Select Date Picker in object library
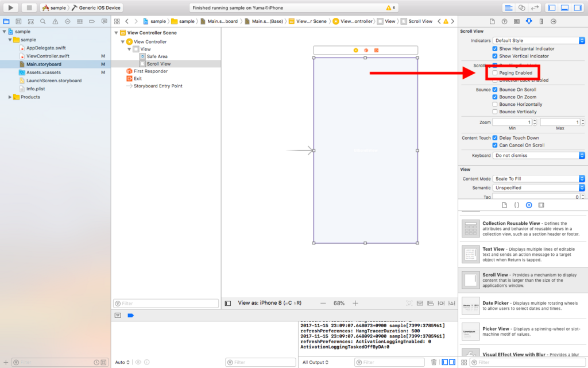The width and height of the screenshot is (588, 368). pos(523,306)
